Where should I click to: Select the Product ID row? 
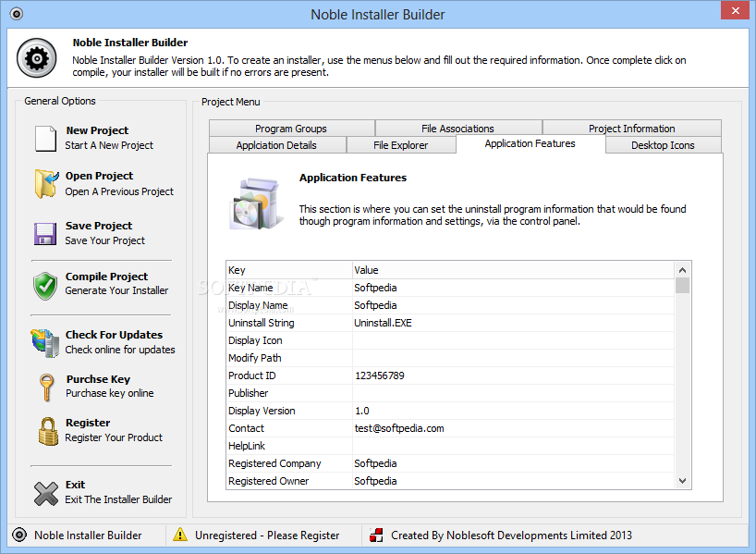click(x=450, y=375)
